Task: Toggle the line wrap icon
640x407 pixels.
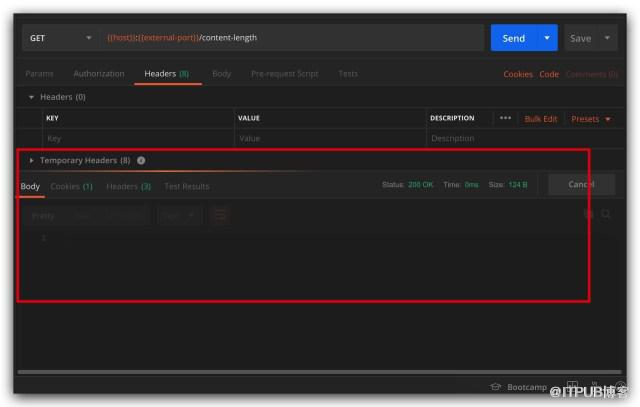Action: [220, 216]
